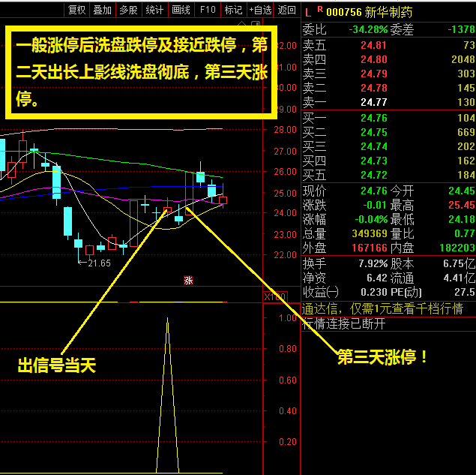This screenshot has height=475, width=476.
Task: Open F10 company information
Action: pos(208,11)
